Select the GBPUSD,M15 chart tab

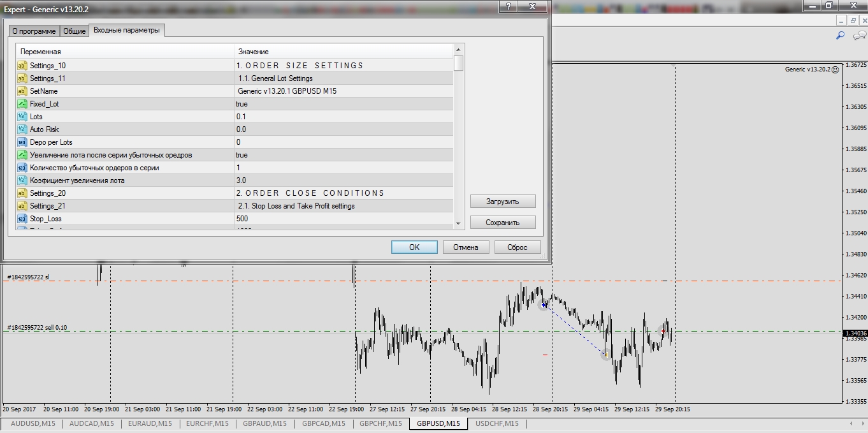(x=438, y=423)
